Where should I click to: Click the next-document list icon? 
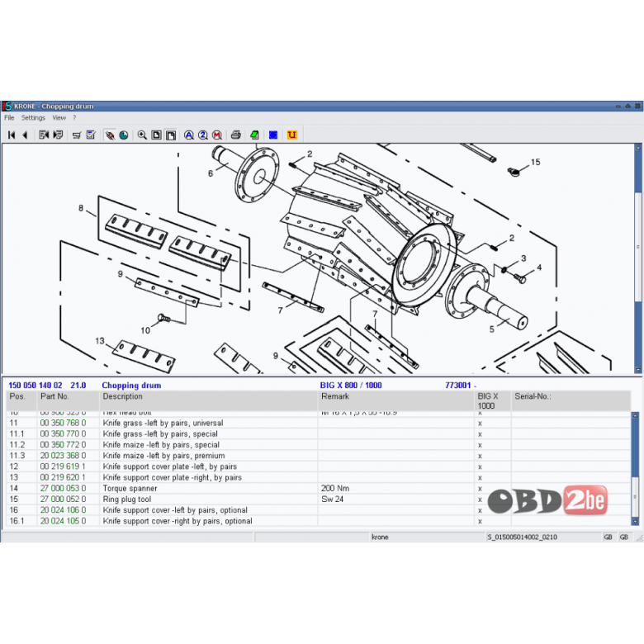[58, 135]
